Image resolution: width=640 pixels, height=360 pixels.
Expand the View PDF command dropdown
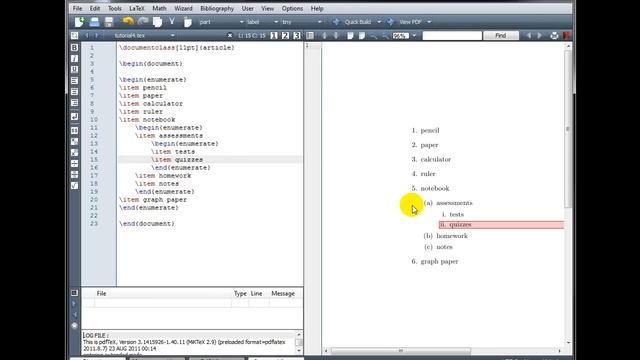point(429,22)
